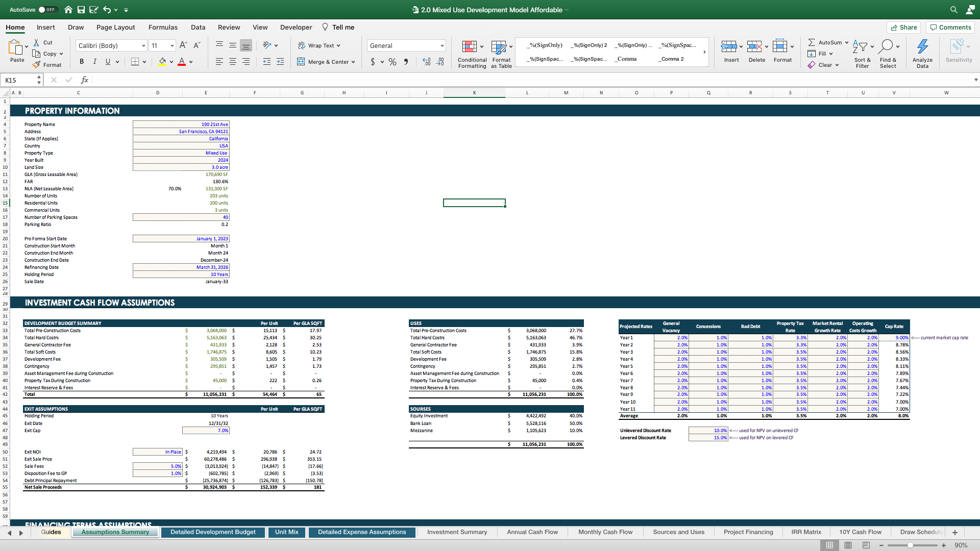The image size is (980, 551).
Task: Switch to Page Break Preview in status bar
Action: tap(866, 545)
